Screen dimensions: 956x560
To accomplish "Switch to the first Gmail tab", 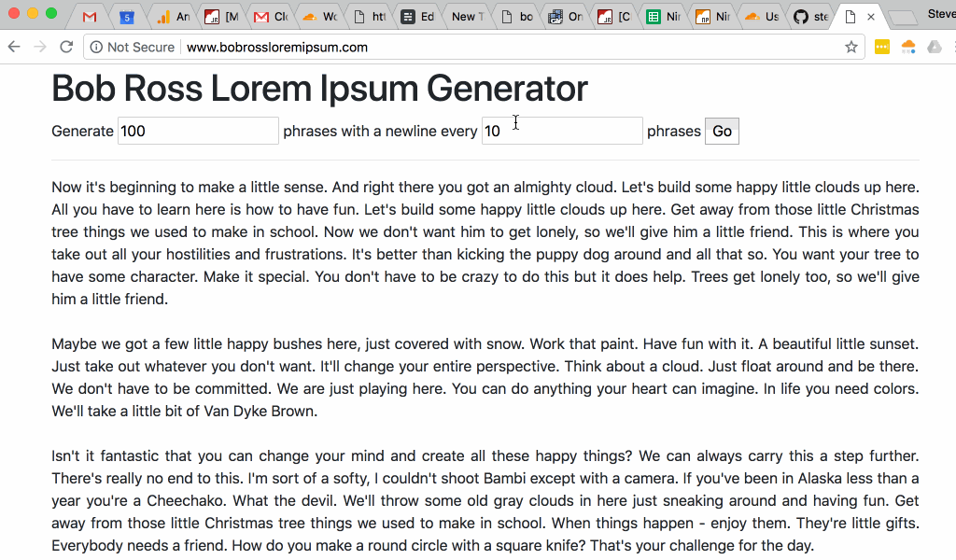I will point(91,17).
